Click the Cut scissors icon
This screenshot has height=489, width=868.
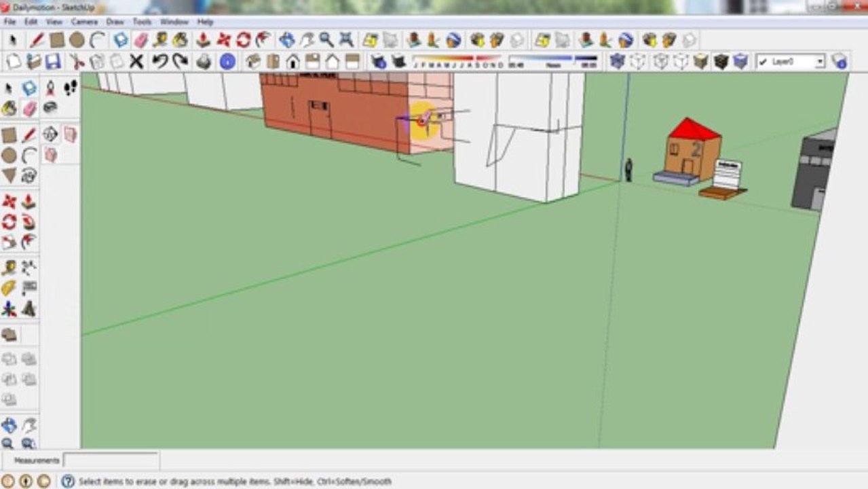77,62
